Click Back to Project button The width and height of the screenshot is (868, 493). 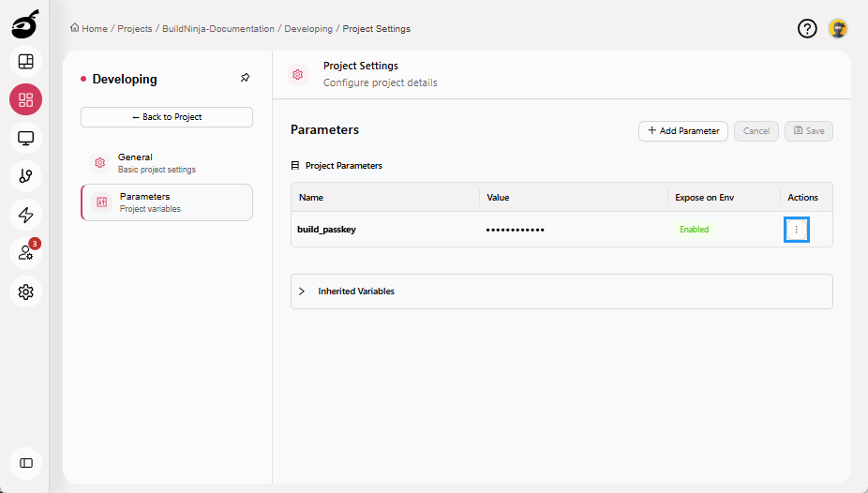pyautogui.click(x=167, y=117)
